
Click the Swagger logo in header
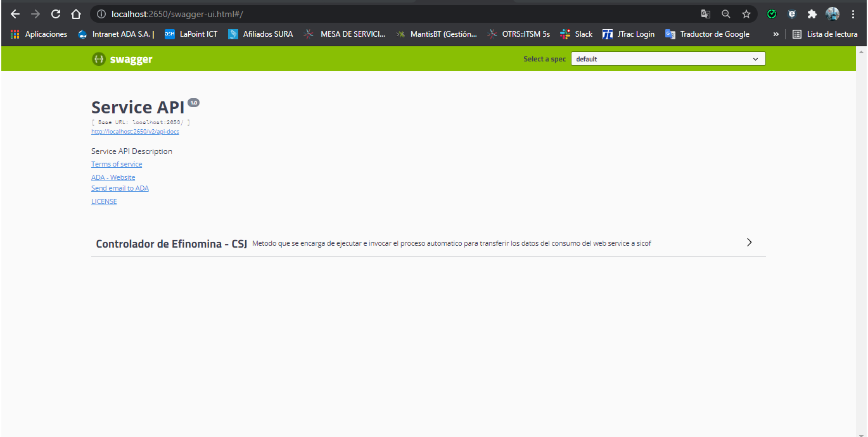tap(122, 59)
